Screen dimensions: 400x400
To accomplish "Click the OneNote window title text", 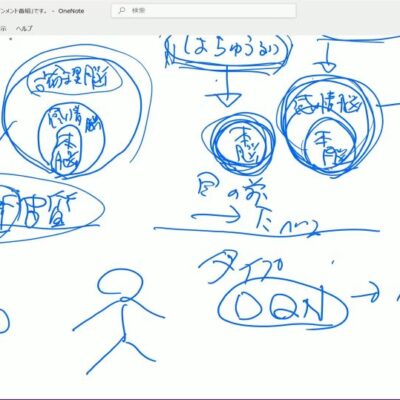I will point(71,11).
